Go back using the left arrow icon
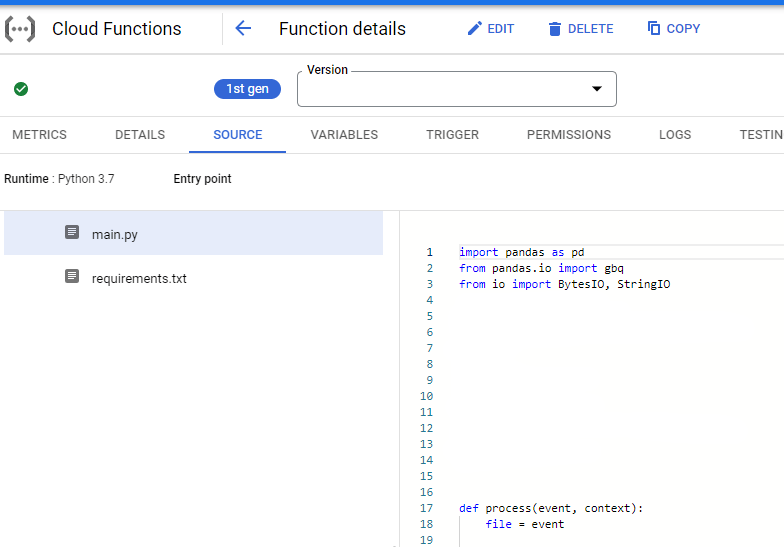 pyautogui.click(x=243, y=28)
